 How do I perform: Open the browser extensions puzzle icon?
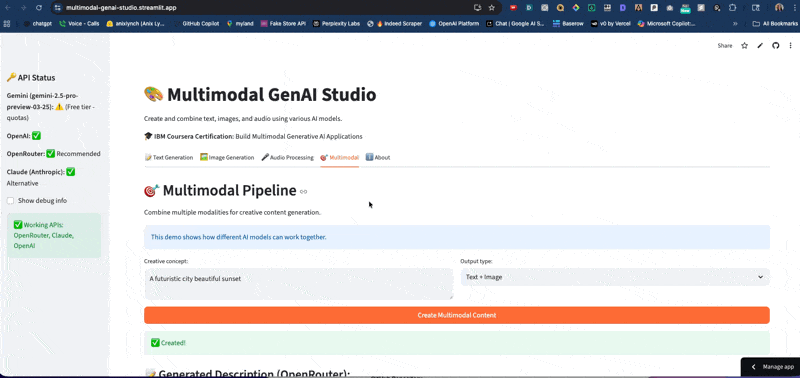point(732,8)
